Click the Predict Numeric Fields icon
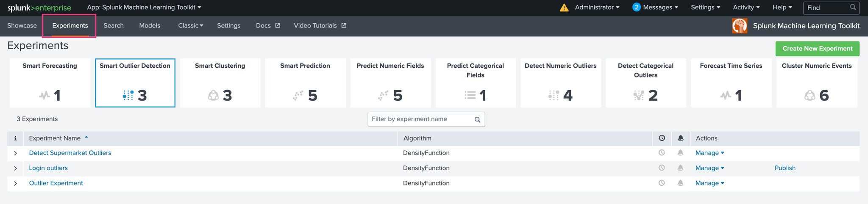 click(383, 96)
